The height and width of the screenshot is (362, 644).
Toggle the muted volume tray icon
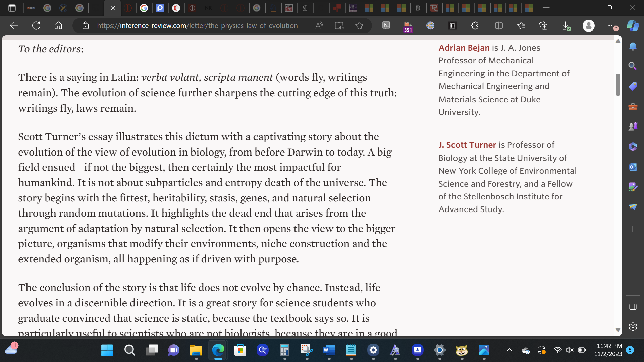[570, 350]
